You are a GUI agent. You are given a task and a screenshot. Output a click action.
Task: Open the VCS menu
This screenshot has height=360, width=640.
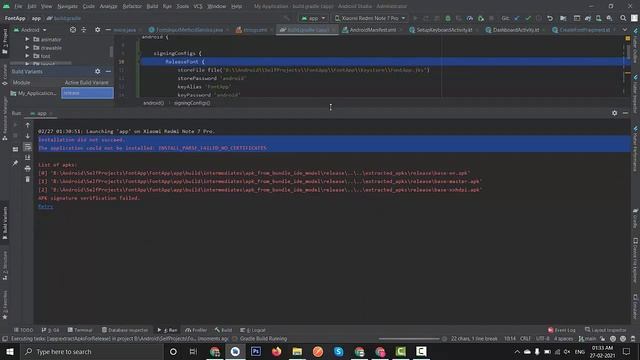[198, 6]
